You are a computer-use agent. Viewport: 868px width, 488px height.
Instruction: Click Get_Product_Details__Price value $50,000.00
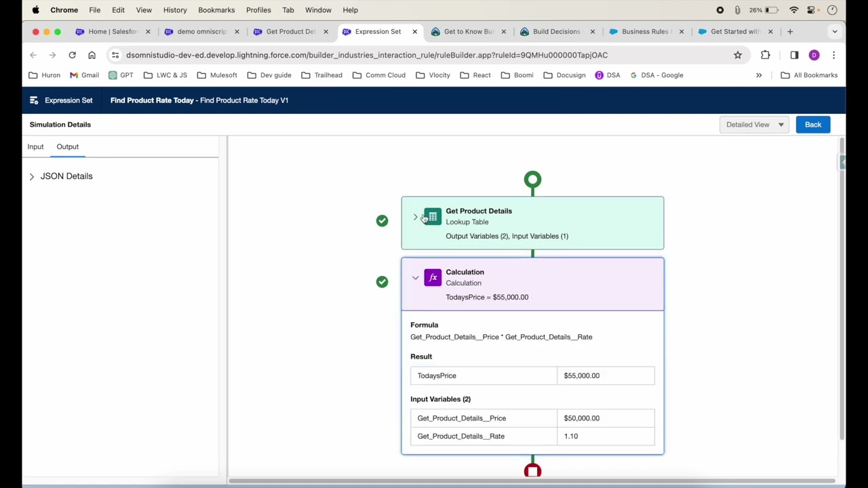582,418
